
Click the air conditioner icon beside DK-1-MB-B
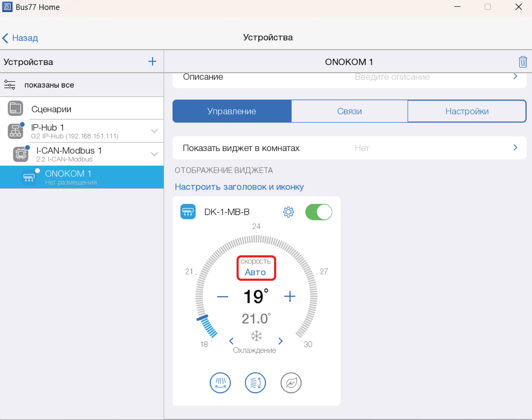click(x=188, y=212)
